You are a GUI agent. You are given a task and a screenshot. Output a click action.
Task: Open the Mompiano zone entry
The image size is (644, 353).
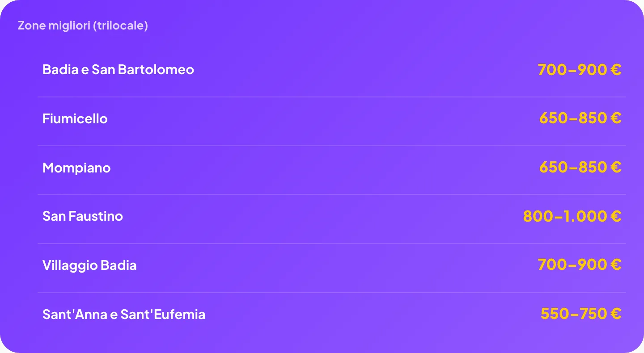pos(76,168)
